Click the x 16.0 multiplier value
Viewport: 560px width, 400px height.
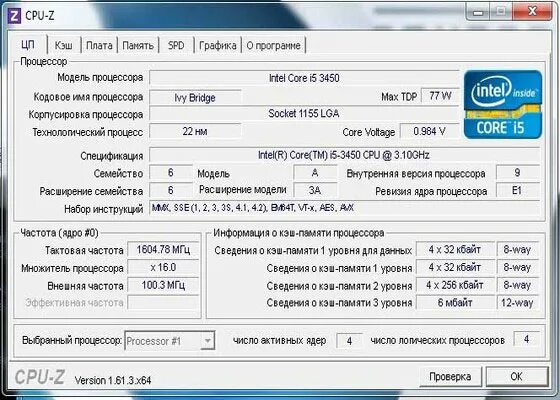(163, 267)
